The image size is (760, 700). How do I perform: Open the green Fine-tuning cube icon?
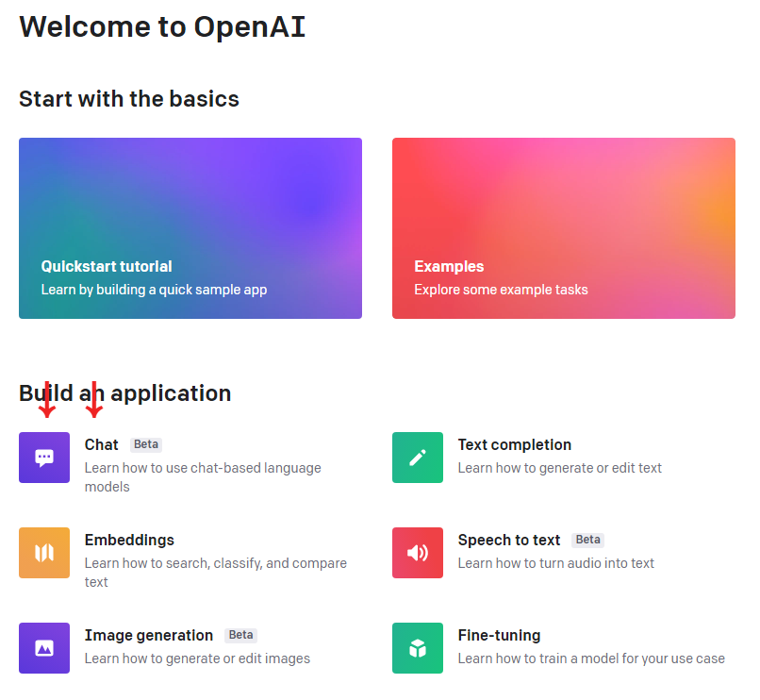tap(418, 648)
